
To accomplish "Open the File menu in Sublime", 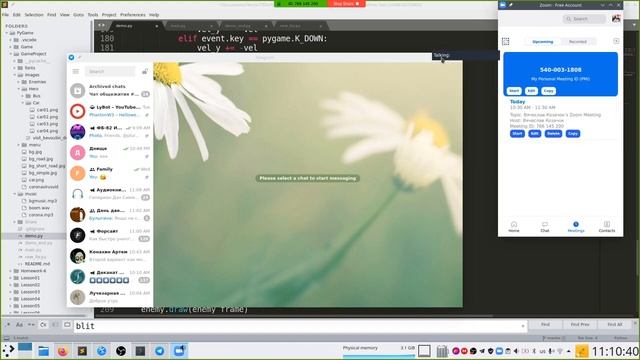I will [5, 15].
